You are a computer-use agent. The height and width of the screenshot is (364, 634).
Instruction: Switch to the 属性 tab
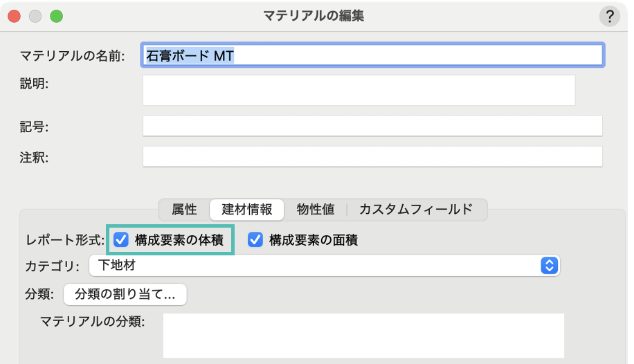pos(184,209)
